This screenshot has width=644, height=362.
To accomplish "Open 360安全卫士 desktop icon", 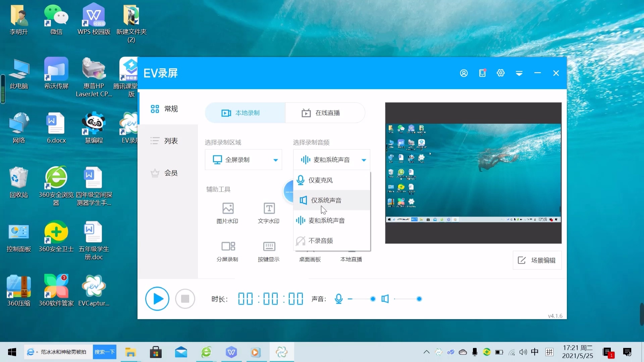I will [x=56, y=237].
